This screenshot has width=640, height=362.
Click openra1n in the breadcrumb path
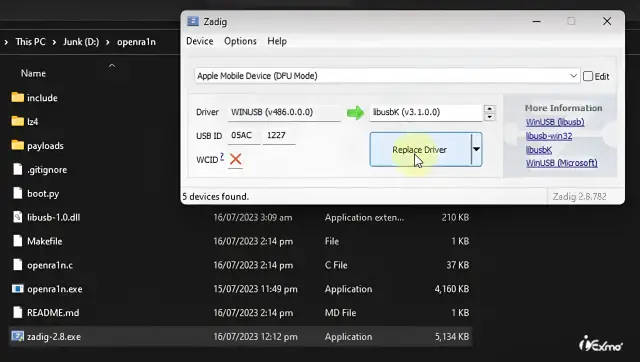(136, 42)
